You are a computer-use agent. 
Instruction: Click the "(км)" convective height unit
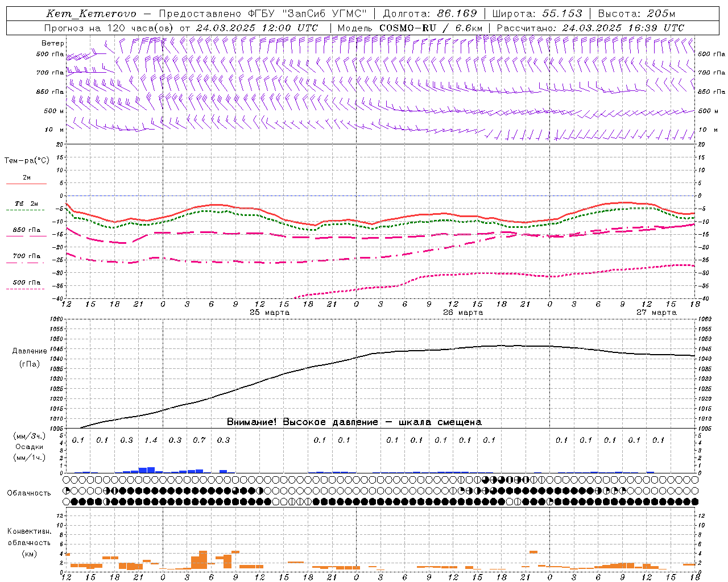pyautogui.click(x=29, y=554)
